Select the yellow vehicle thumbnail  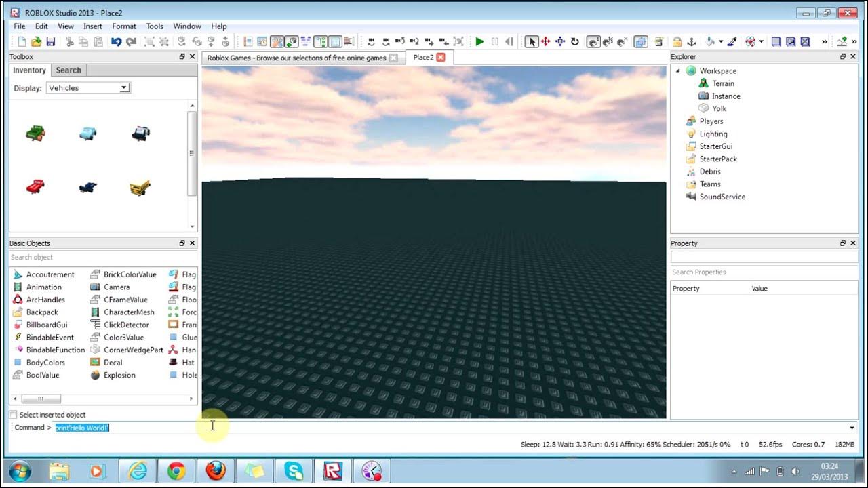pyautogui.click(x=140, y=187)
